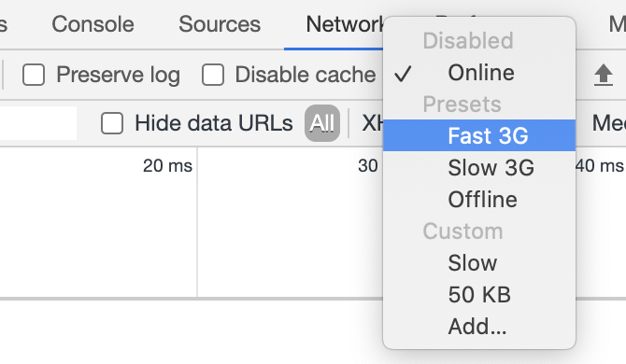The width and height of the screenshot is (626, 364).
Task: Switch to the Console tab
Action: coord(92,24)
